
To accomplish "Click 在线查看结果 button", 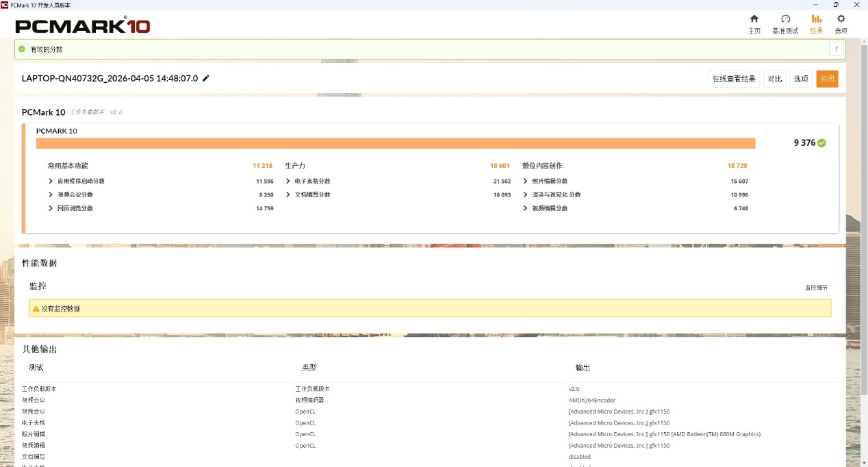I will click(x=734, y=79).
